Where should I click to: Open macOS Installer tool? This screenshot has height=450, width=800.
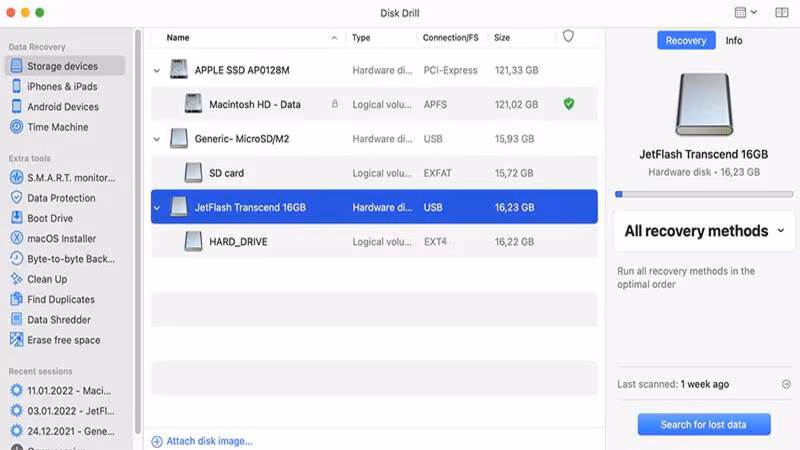coord(53,238)
